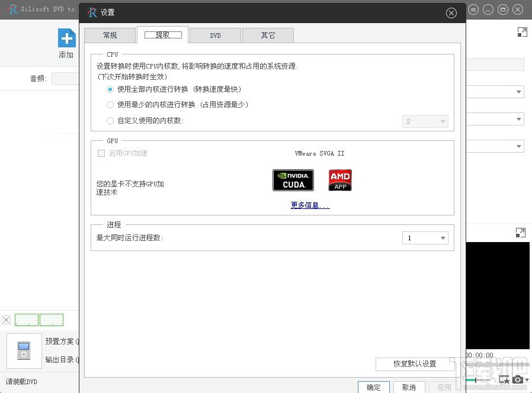Click the VMware SVGA II text
Image resolution: width=532 pixels, height=393 pixels.
(319, 153)
